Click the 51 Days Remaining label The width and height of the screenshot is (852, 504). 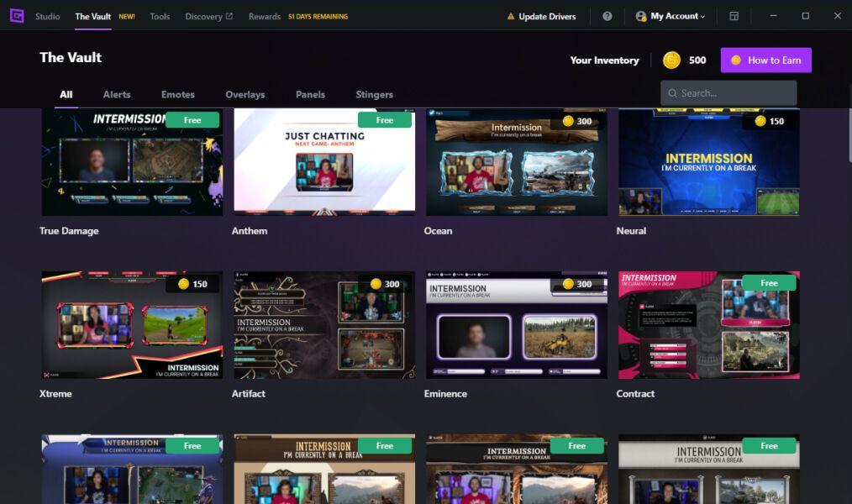coord(318,17)
